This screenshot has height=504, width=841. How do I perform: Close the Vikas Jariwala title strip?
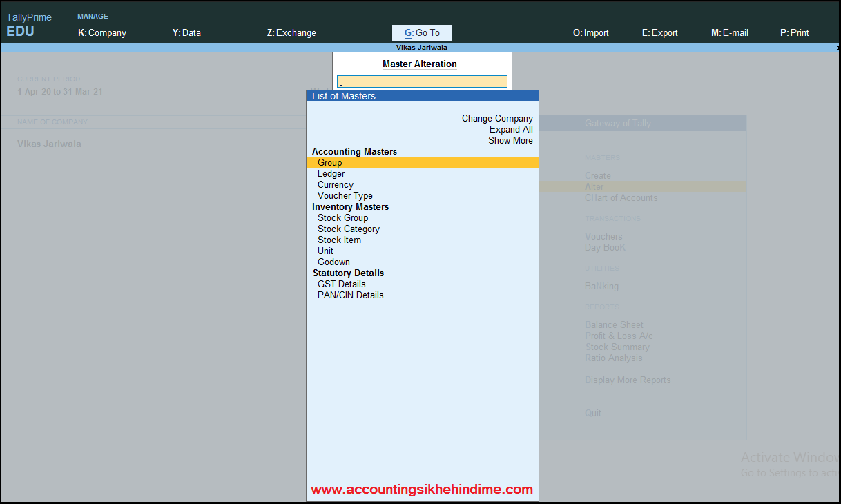pyautogui.click(x=838, y=48)
